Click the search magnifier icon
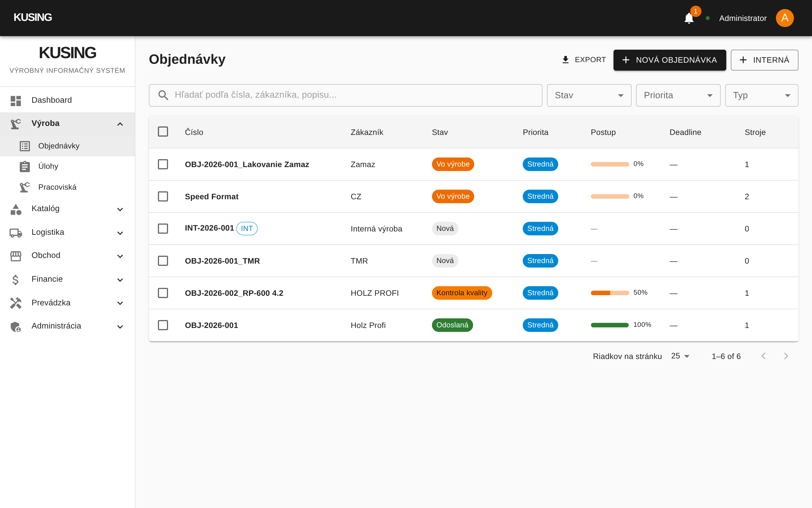 [x=163, y=95]
